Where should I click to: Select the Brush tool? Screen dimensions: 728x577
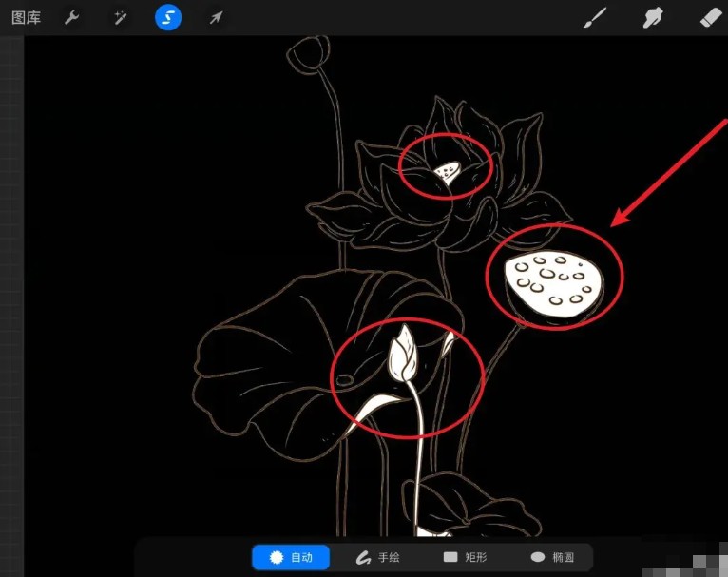pos(594,17)
